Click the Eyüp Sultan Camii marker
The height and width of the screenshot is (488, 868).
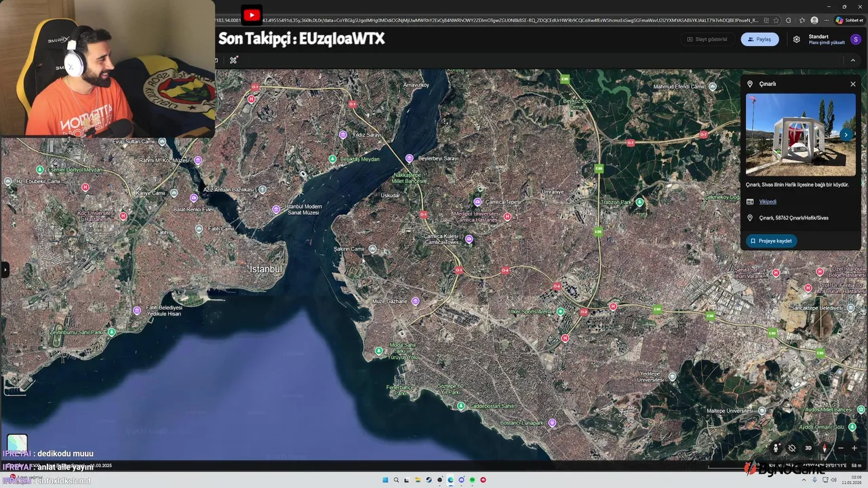tap(161, 142)
